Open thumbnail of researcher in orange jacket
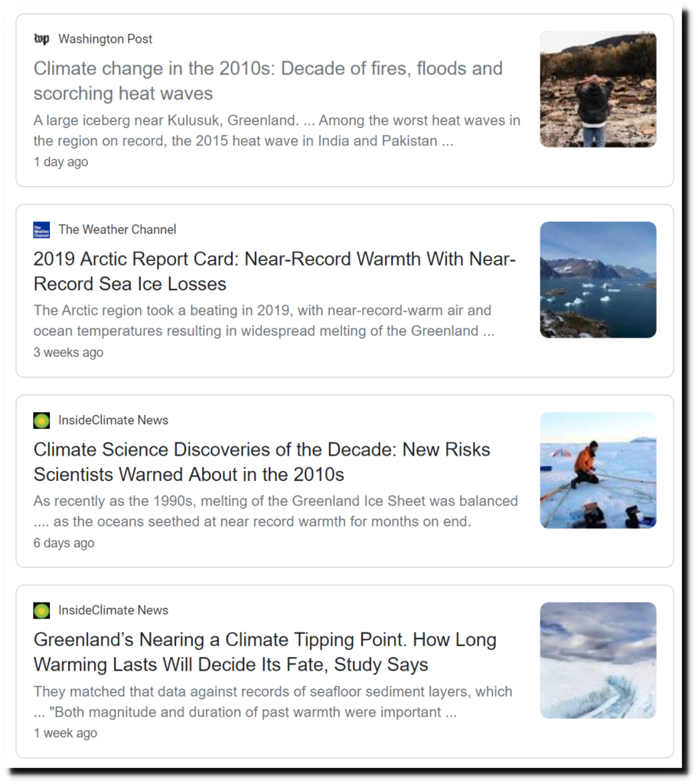 [598, 471]
